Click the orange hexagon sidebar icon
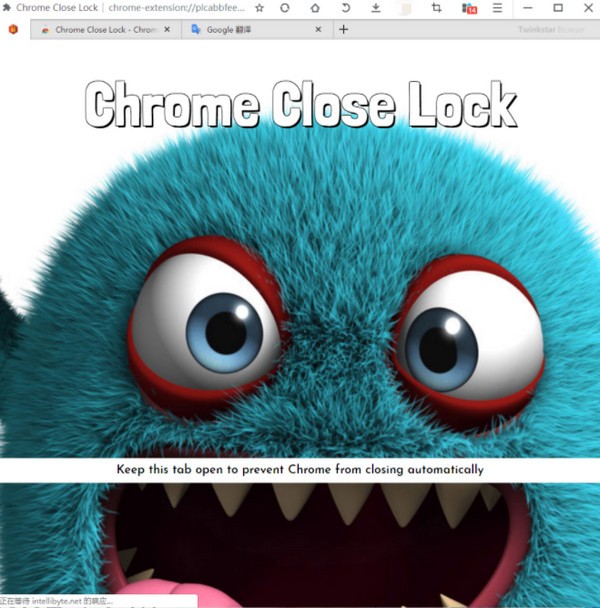Screen dimensions: 600x608 (13, 29)
